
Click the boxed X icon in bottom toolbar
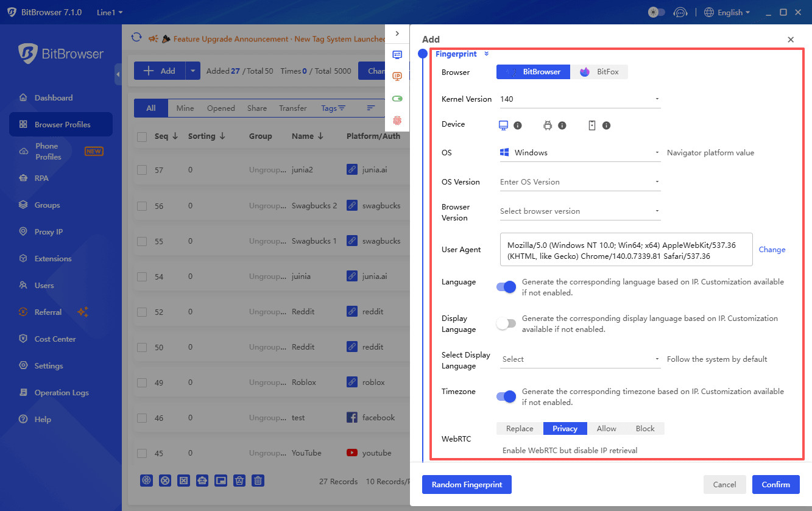point(183,481)
